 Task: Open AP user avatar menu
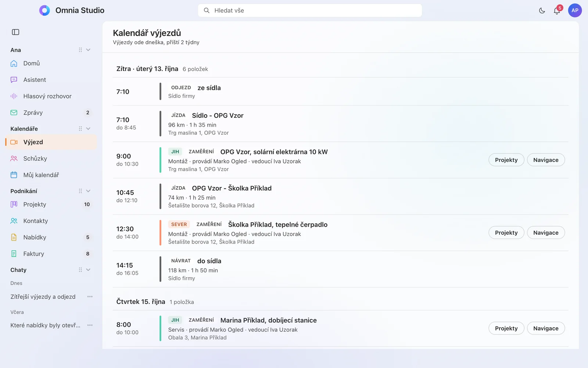tap(575, 11)
